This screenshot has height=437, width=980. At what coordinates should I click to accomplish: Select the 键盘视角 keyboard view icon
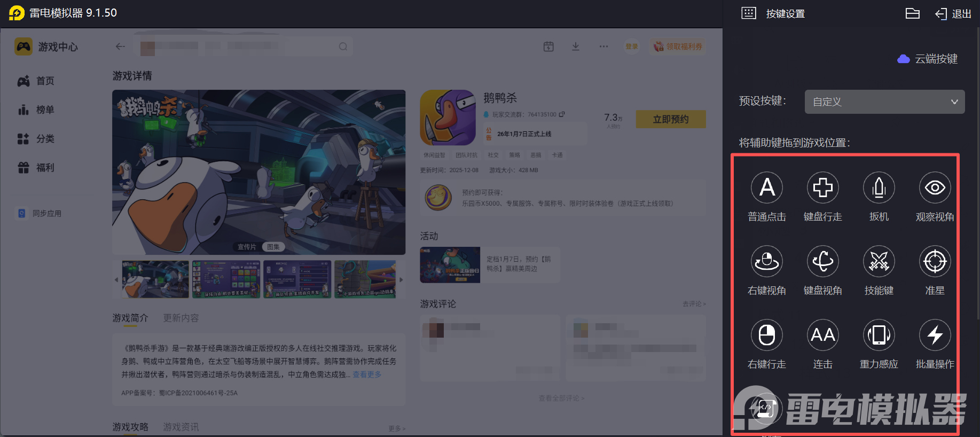823,261
